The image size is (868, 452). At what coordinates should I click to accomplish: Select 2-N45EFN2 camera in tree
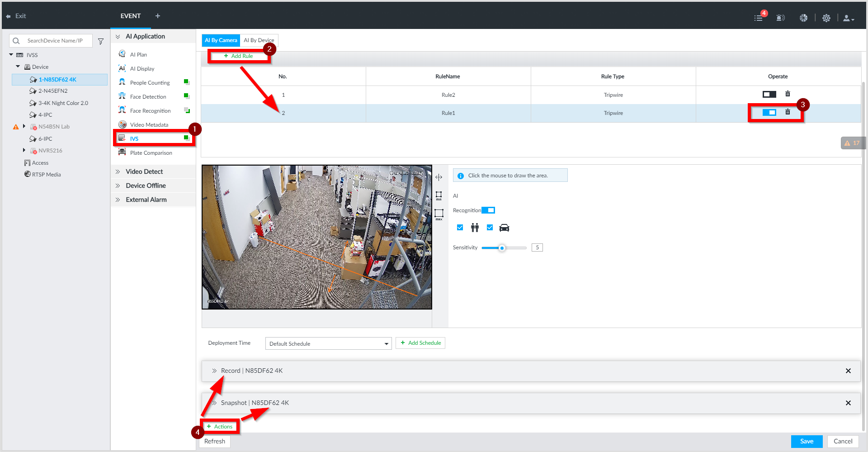[x=52, y=91]
